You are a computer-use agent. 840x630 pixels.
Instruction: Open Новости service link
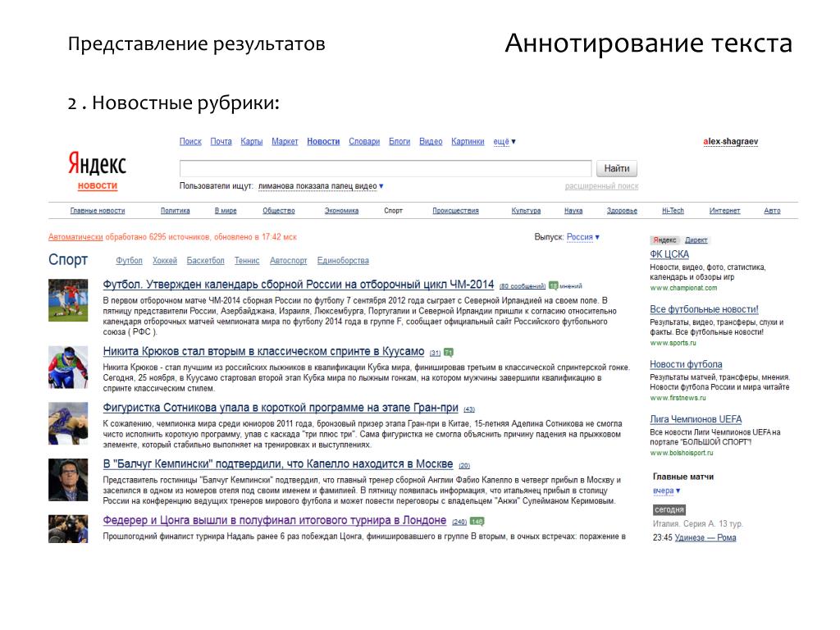323,141
